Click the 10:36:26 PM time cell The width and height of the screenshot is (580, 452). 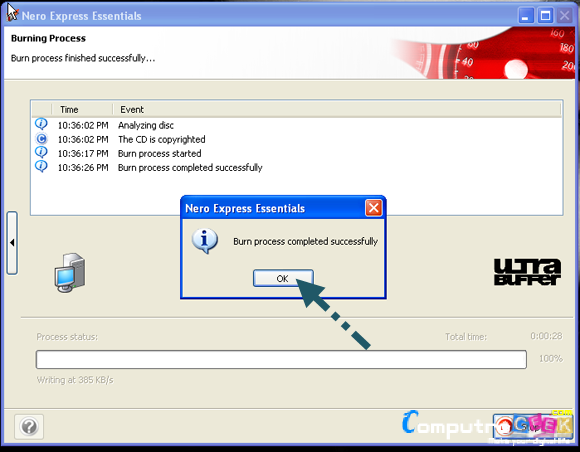coord(83,168)
